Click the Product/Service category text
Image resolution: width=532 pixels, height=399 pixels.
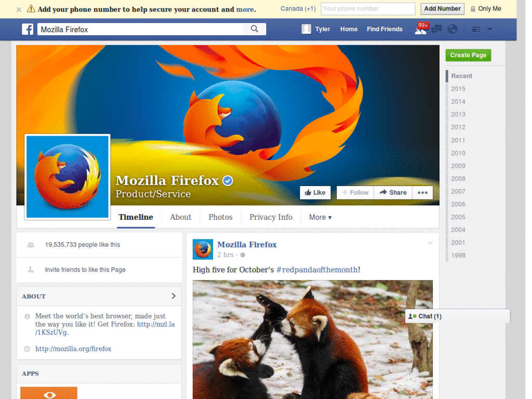pyautogui.click(x=153, y=194)
